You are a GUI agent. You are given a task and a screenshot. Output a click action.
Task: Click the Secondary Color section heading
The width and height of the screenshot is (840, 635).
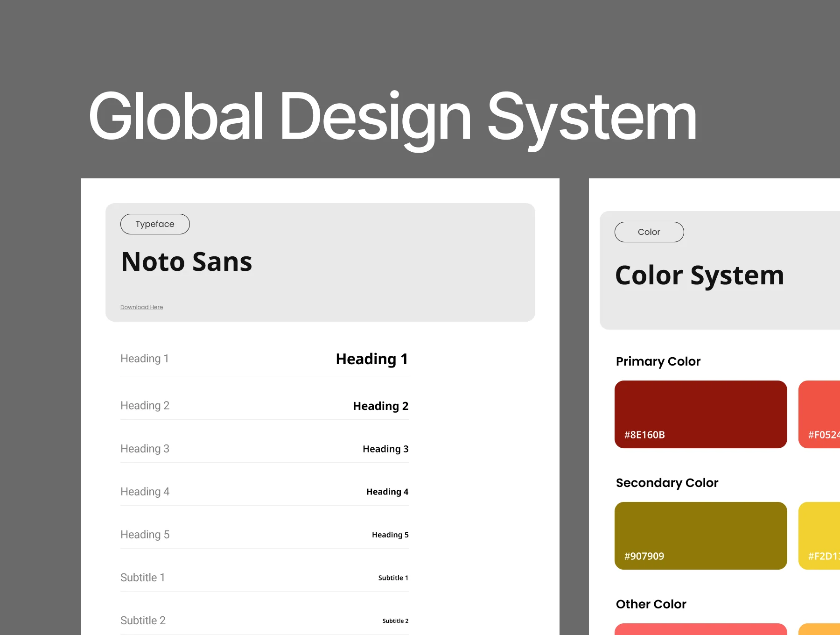coord(667,483)
